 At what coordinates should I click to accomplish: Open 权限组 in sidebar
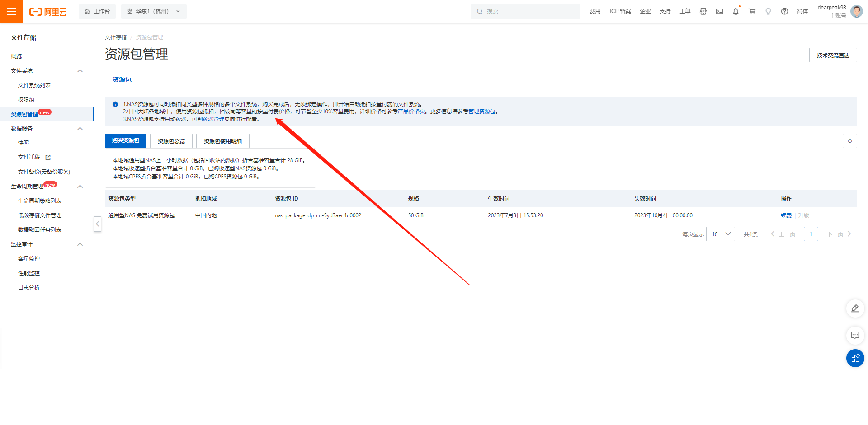pos(26,100)
